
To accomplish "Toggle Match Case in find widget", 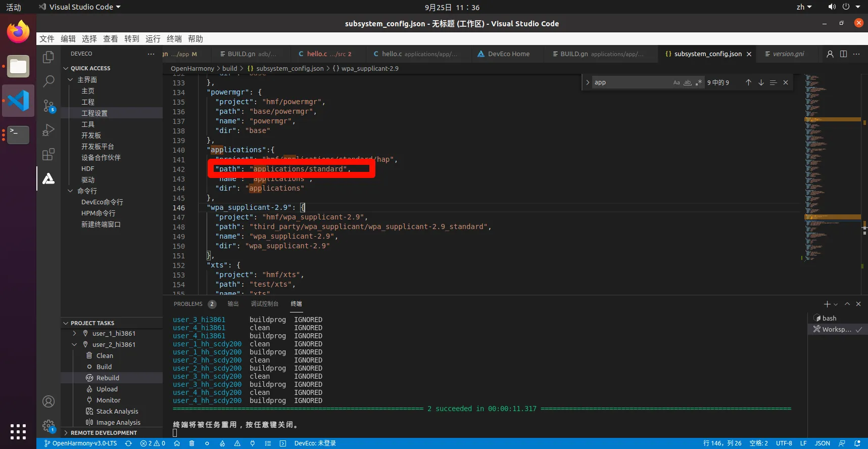I will click(x=677, y=82).
